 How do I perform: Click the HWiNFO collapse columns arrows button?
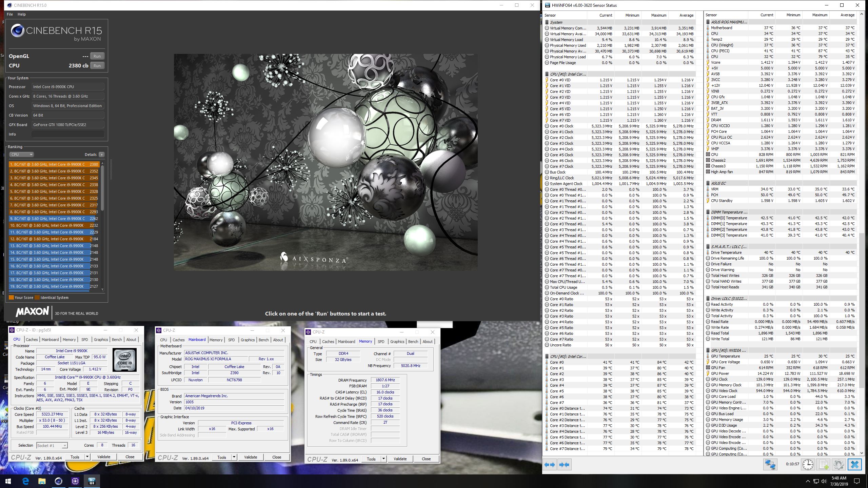click(x=564, y=465)
